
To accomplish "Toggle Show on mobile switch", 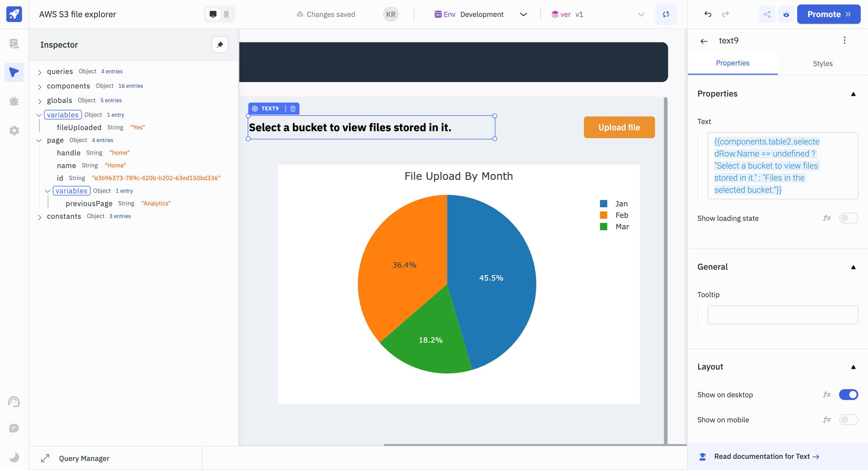I will pyautogui.click(x=848, y=420).
